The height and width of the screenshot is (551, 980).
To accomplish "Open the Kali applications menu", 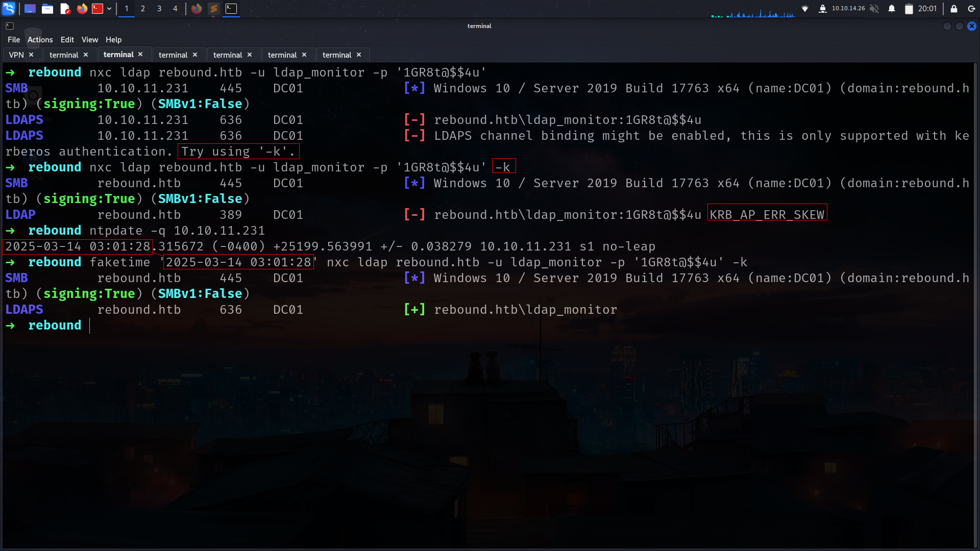I will tap(9, 8).
